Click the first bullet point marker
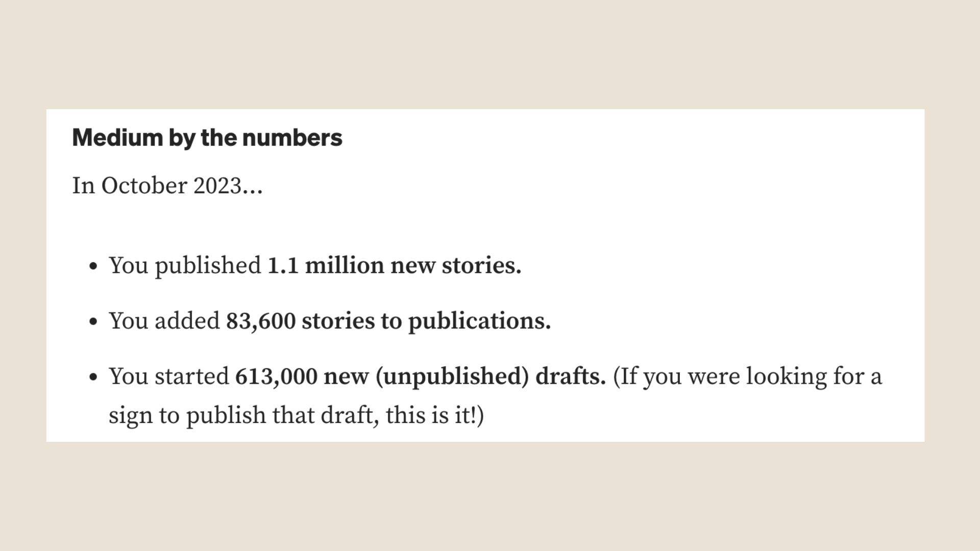980x551 pixels. pyautogui.click(x=93, y=266)
